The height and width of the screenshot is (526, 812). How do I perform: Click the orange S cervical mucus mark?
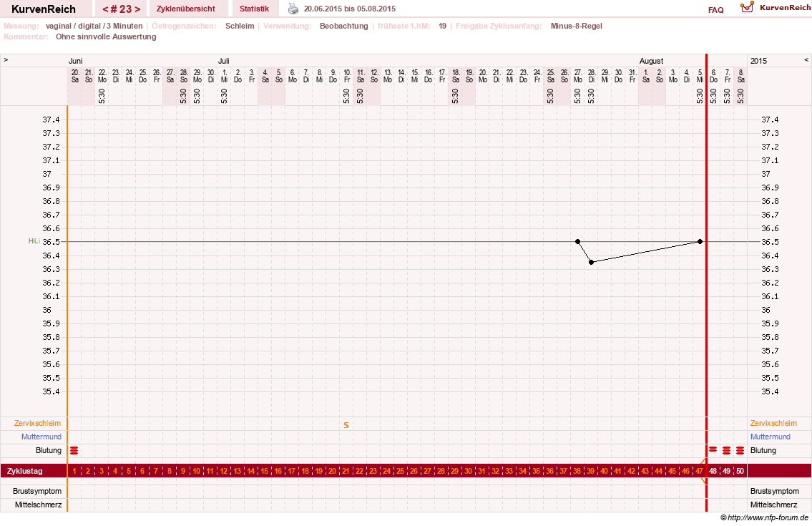click(346, 426)
